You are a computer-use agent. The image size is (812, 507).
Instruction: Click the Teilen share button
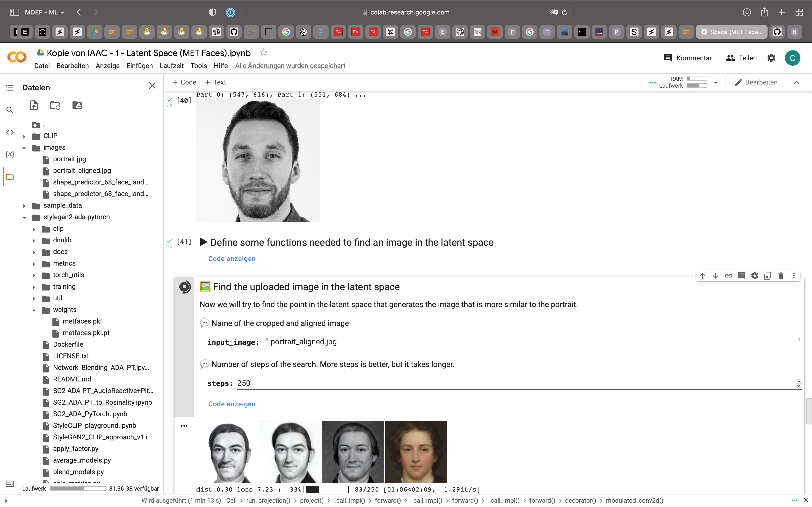click(741, 58)
